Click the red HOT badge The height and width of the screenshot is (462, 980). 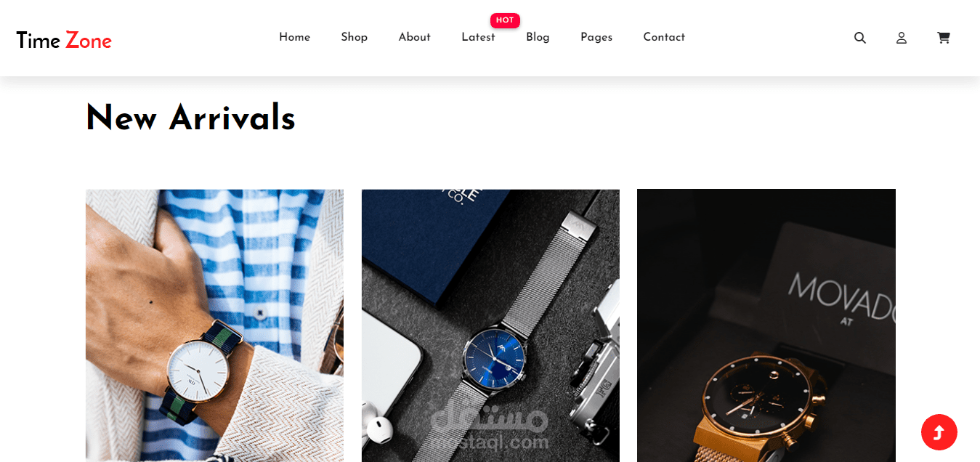[505, 20]
